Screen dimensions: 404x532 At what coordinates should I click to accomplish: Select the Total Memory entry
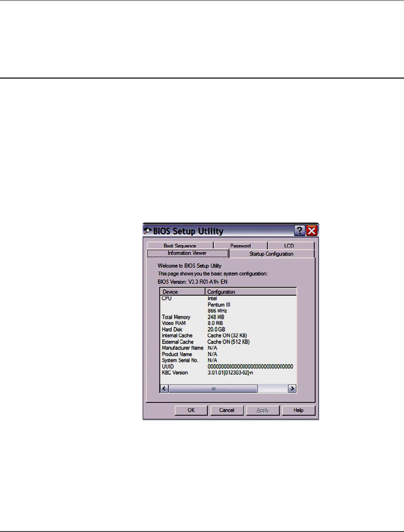(176, 317)
